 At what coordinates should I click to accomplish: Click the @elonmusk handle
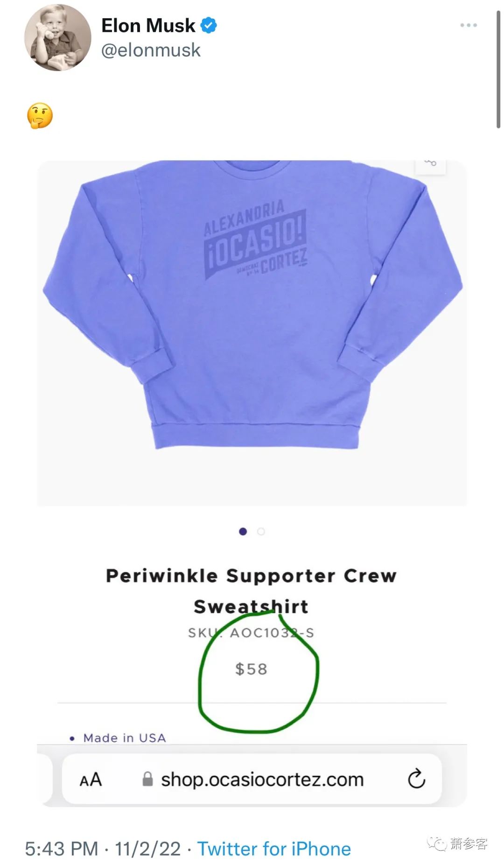[151, 50]
